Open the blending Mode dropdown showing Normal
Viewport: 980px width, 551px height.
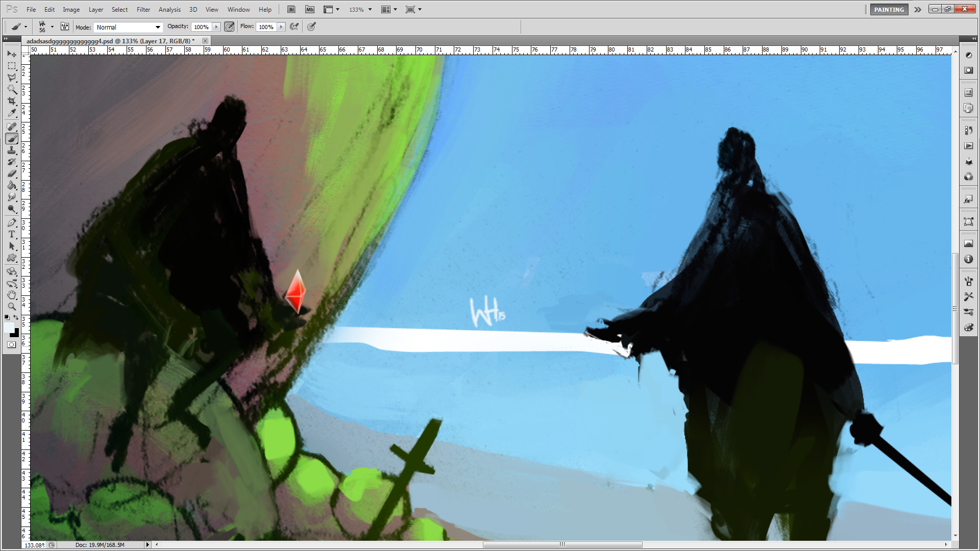(x=128, y=27)
